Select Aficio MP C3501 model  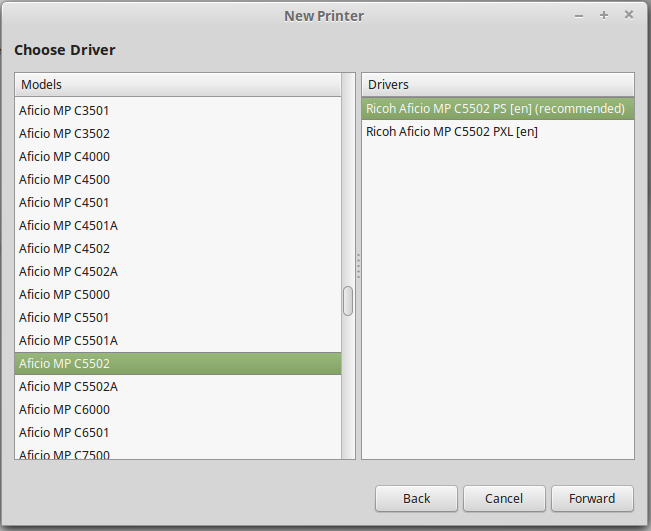178,110
